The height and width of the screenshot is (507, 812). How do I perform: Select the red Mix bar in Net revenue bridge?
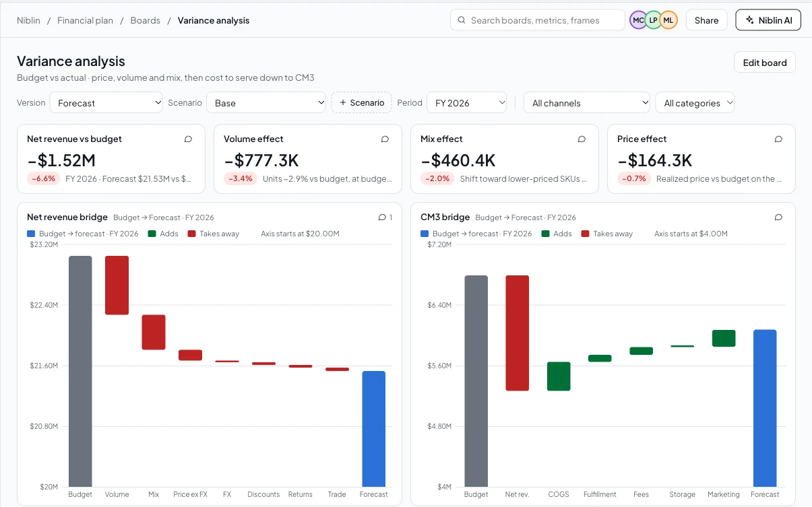tap(154, 332)
